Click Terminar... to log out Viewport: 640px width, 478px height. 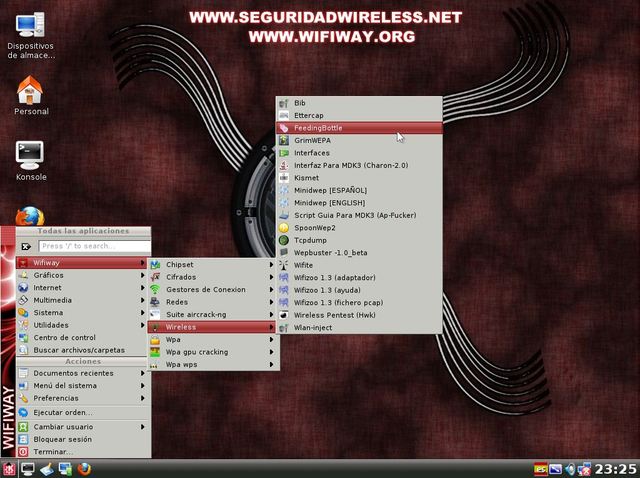(82, 452)
